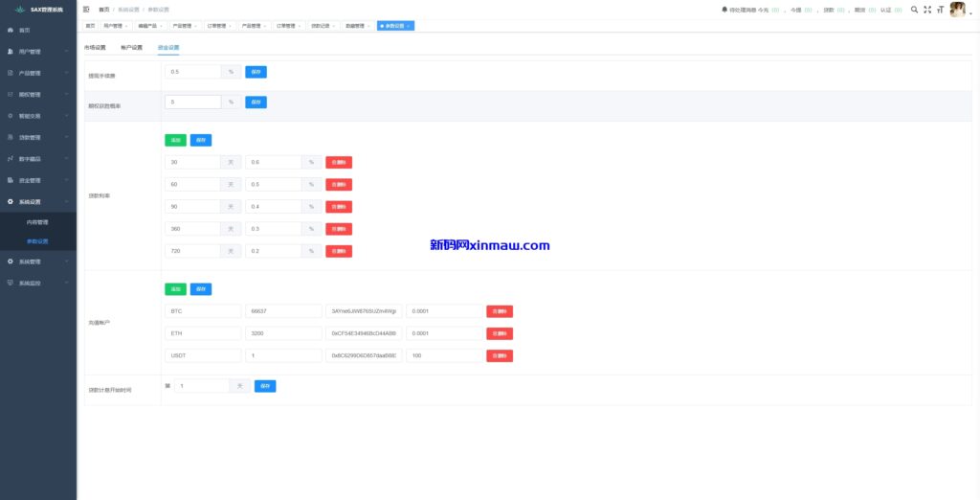This screenshot has height=500, width=980.
Task: Click the sidebar collapse hamburger icon
Action: (x=87, y=9)
